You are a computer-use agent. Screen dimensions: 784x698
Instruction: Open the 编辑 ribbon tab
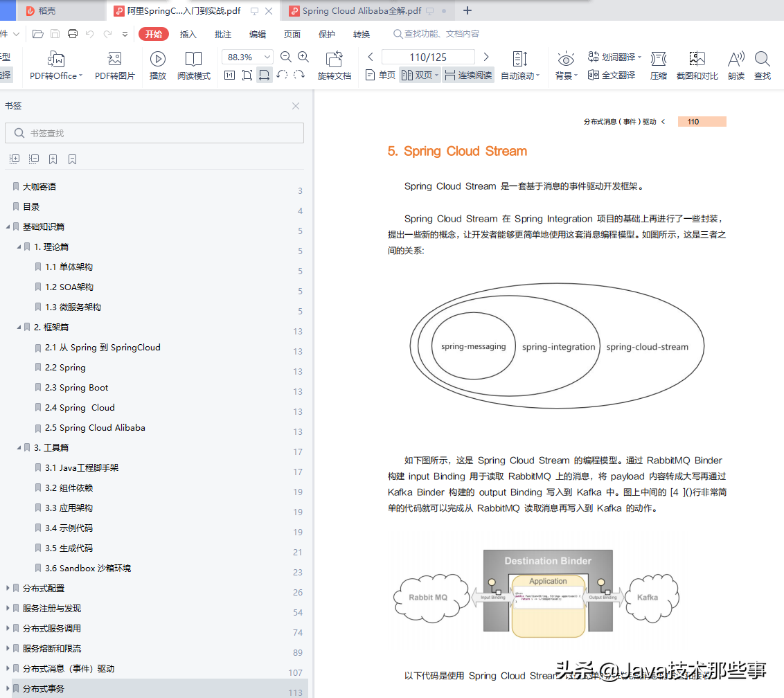click(258, 34)
